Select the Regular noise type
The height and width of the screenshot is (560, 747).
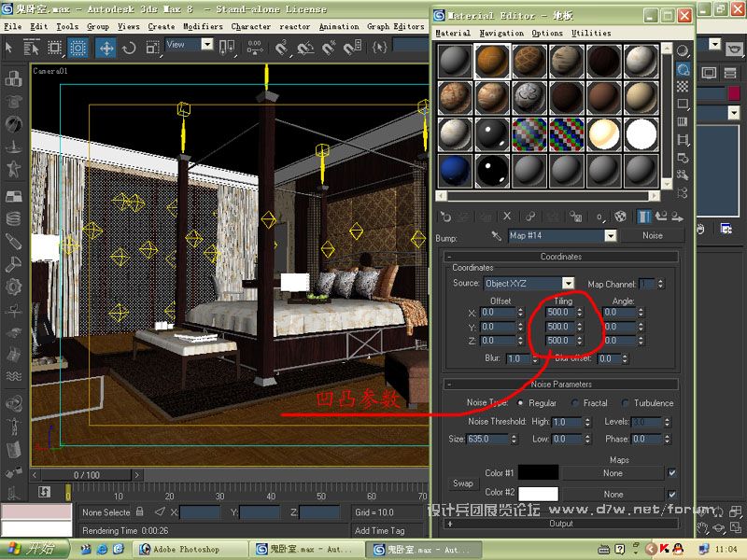[520, 403]
